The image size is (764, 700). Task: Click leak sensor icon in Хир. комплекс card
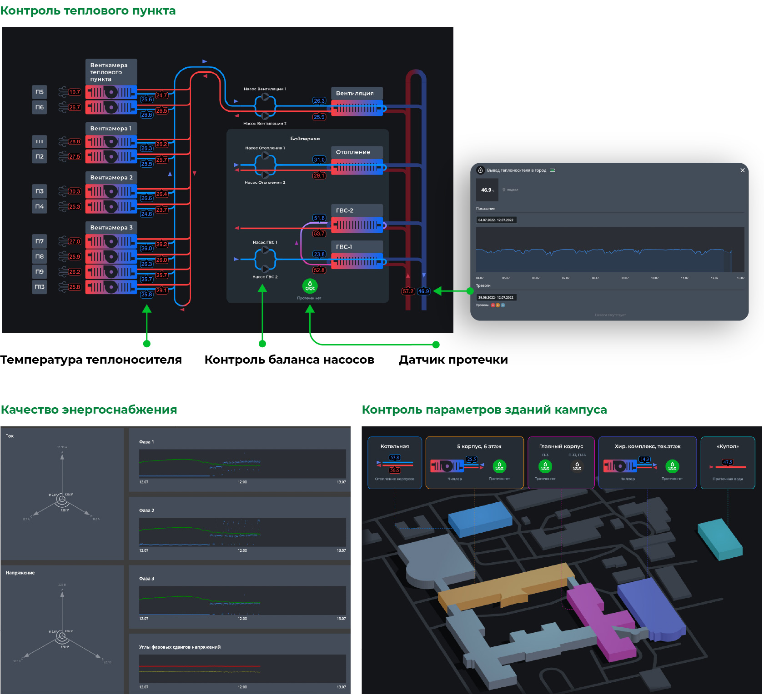[672, 466]
